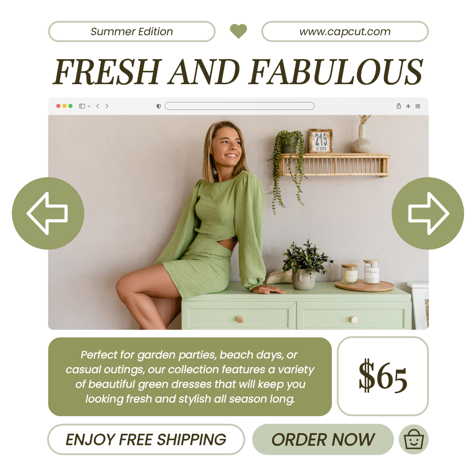
Task: Click the ENJOY FREE SHIPPING pill
Action: coord(146,439)
